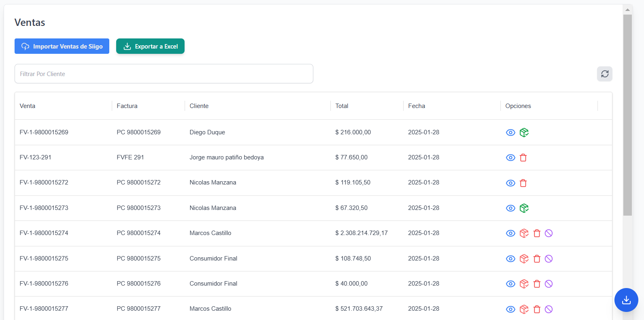This screenshot has height=320, width=644.
Task: Sort by the Factura column header
Action: click(127, 106)
